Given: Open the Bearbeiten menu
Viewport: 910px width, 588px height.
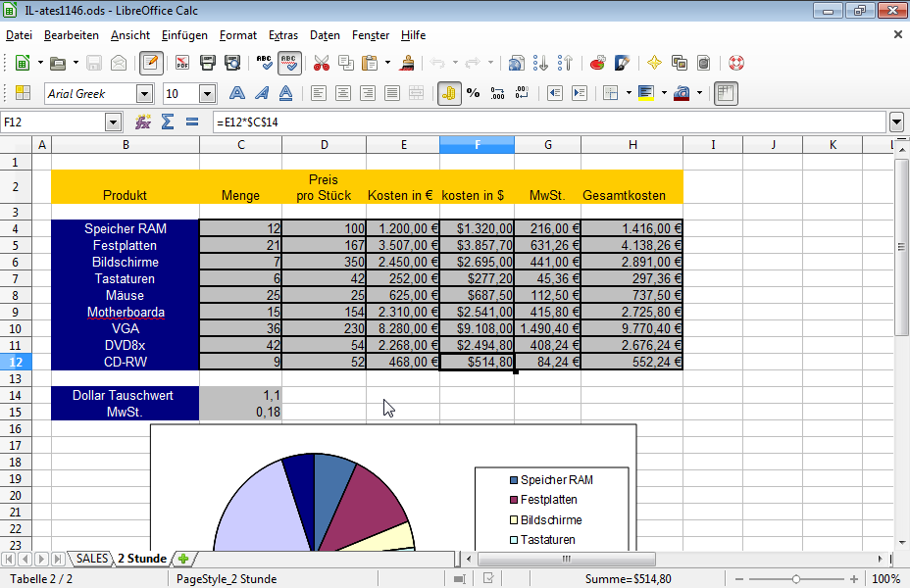Looking at the screenshot, I should tap(72, 35).
